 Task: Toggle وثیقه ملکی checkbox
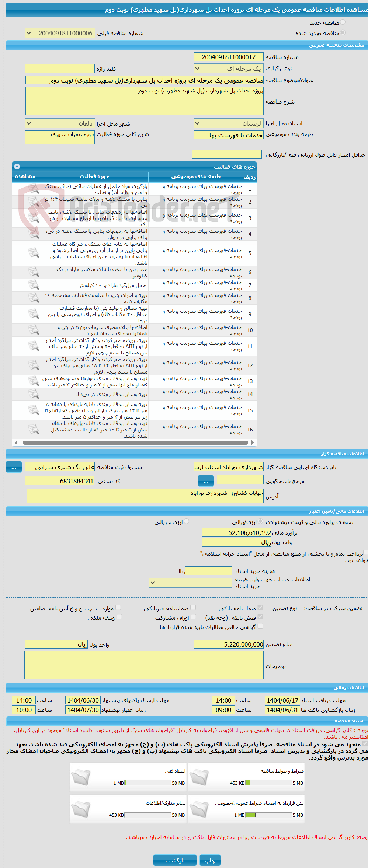[119, 617]
